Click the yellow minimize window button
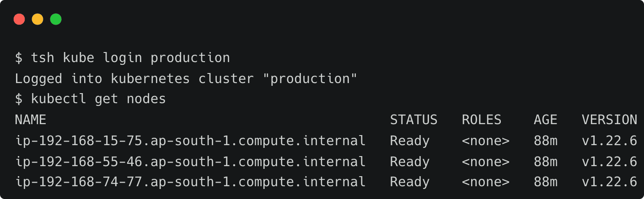 click(x=38, y=19)
